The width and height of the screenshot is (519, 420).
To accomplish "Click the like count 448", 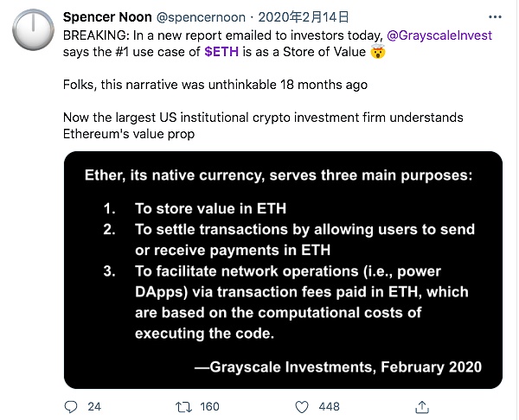I will tap(329, 405).
